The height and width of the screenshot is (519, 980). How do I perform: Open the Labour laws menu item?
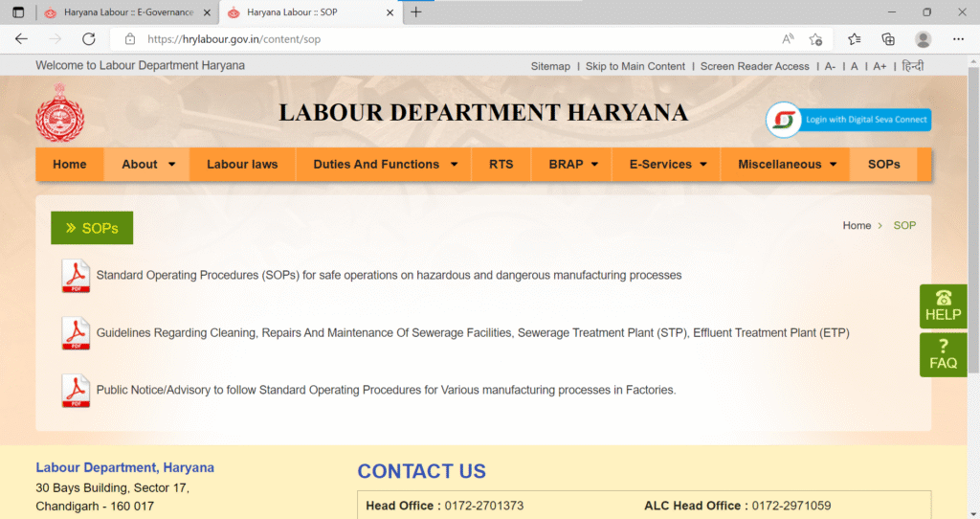(242, 165)
